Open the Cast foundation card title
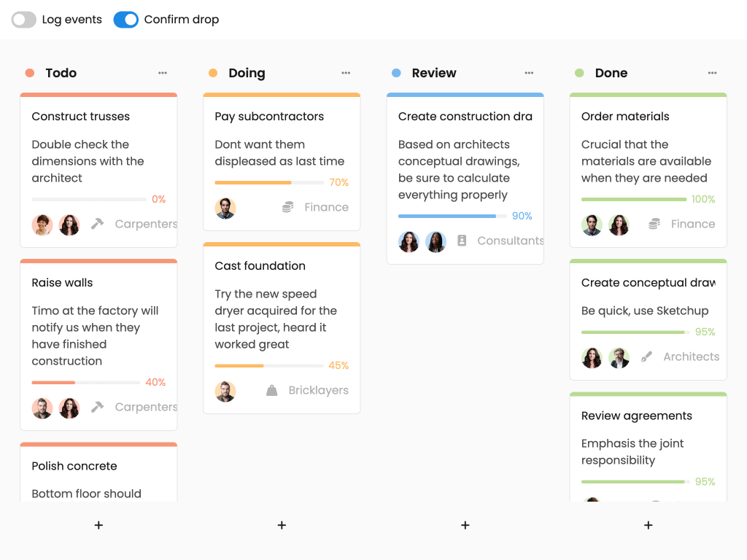The height and width of the screenshot is (560, 747). [260, 266]
